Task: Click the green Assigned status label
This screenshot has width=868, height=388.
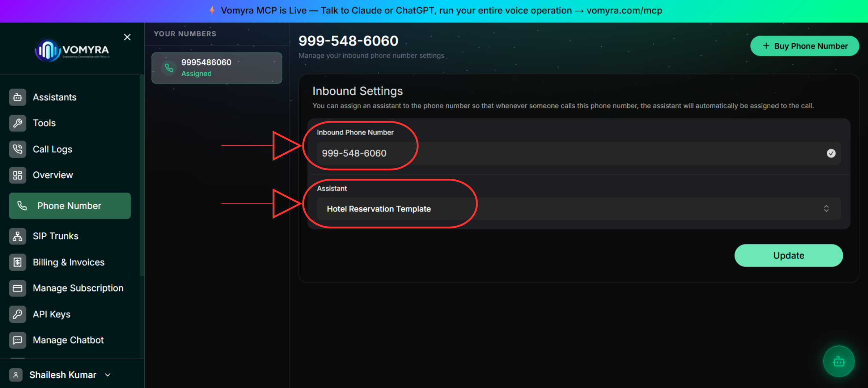Action: [196, 73]
